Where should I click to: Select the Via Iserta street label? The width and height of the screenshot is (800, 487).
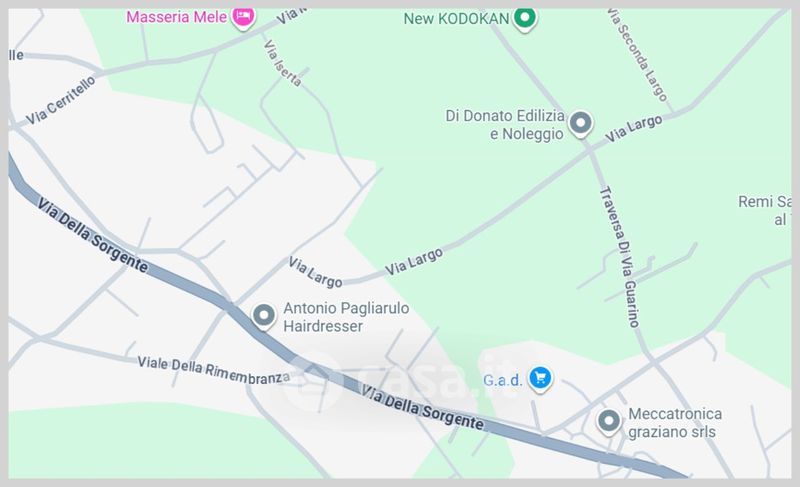click(283, 63)
